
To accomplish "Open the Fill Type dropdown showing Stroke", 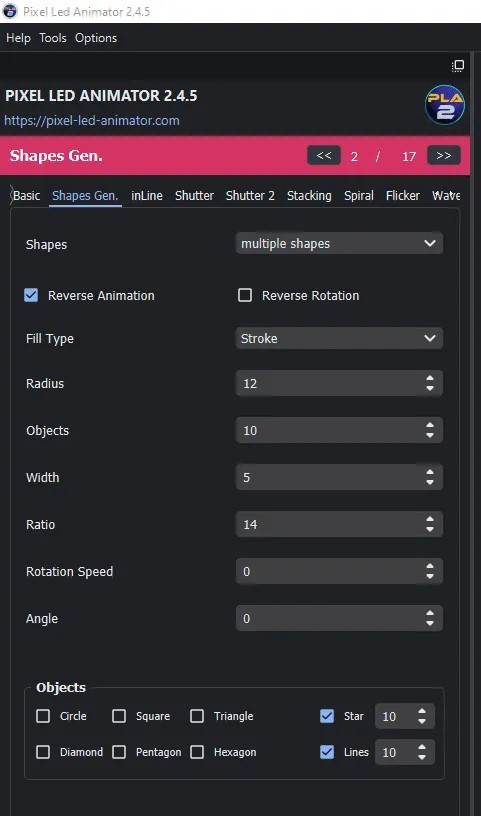I will point(339,339).
